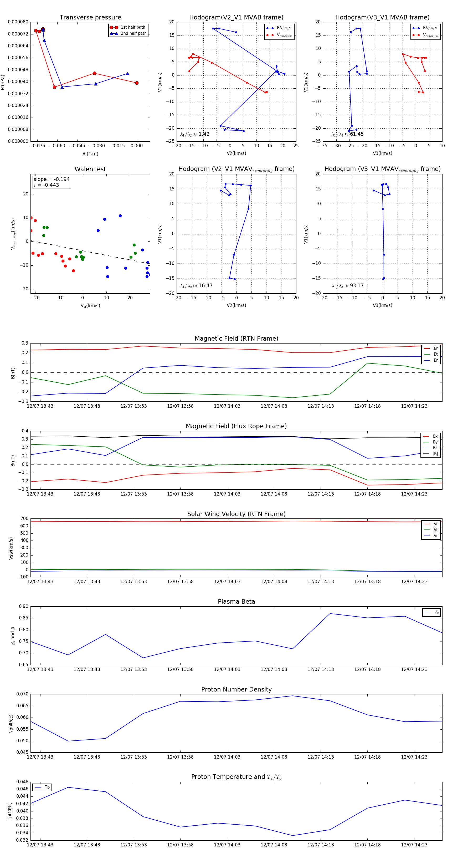
Task: Select the "1st half path" legend entry
Action: 128,27
